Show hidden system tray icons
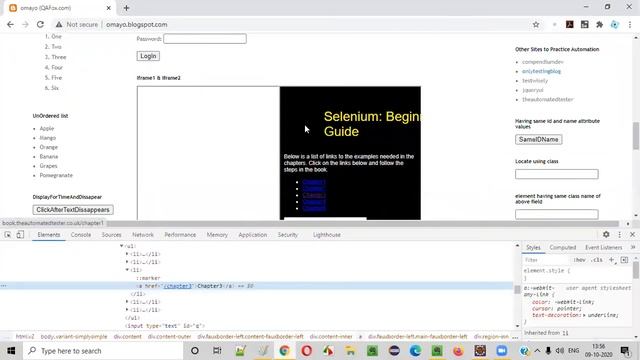 coord(537,351)
